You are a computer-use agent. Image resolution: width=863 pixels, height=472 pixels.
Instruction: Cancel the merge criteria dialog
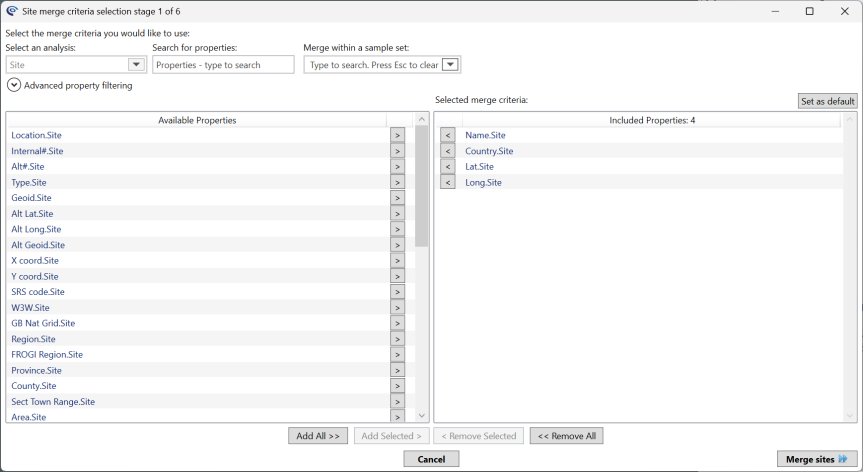(431, 459)
